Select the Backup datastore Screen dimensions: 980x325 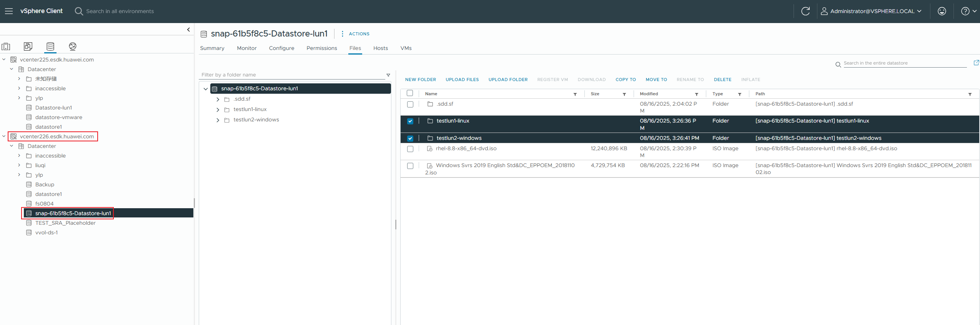[45, 184]
